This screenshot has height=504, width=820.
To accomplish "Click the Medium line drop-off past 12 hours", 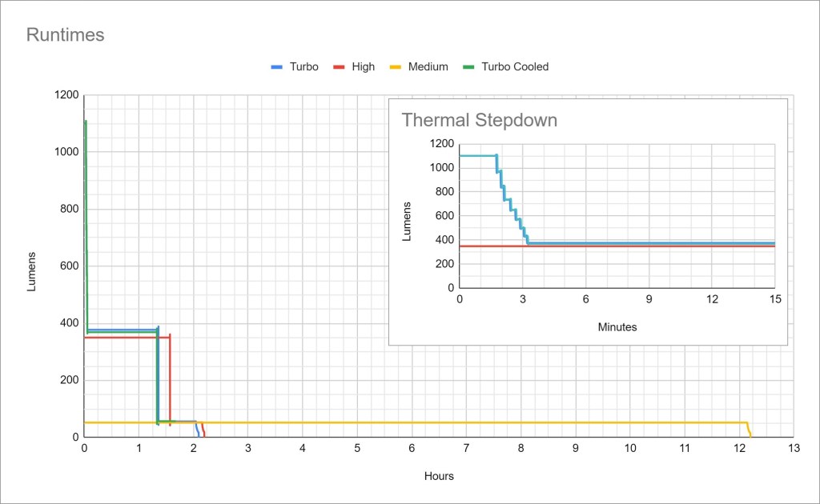I will [x=749, y=430].
